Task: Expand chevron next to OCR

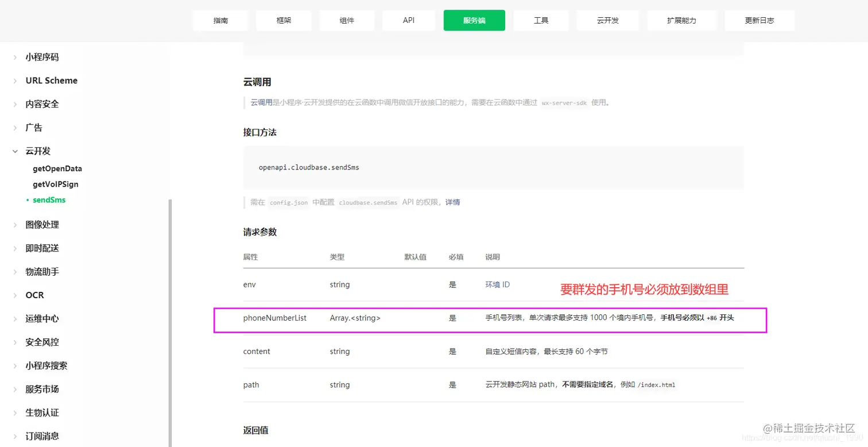Action: coord(15,295)
